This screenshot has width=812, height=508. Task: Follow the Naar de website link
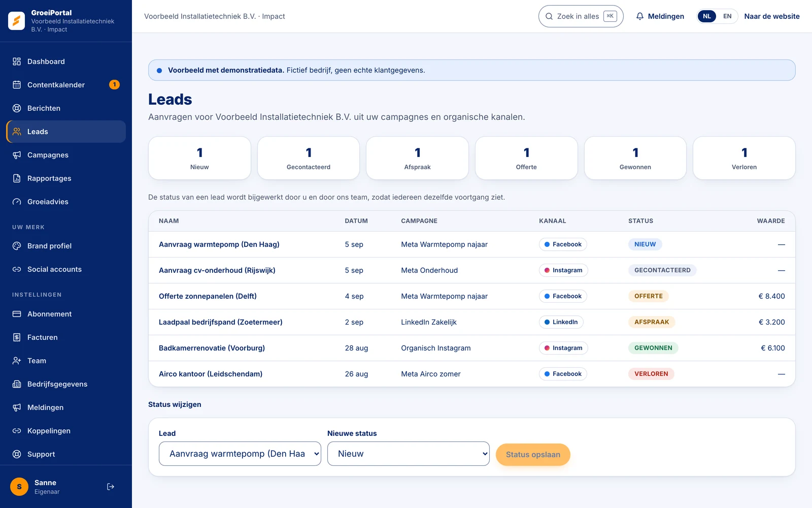772,16
